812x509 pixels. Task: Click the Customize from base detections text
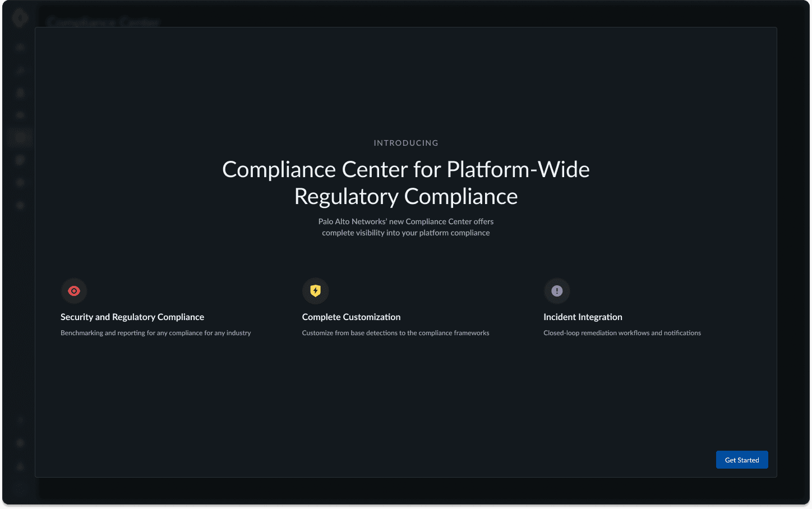click(395, 333)
